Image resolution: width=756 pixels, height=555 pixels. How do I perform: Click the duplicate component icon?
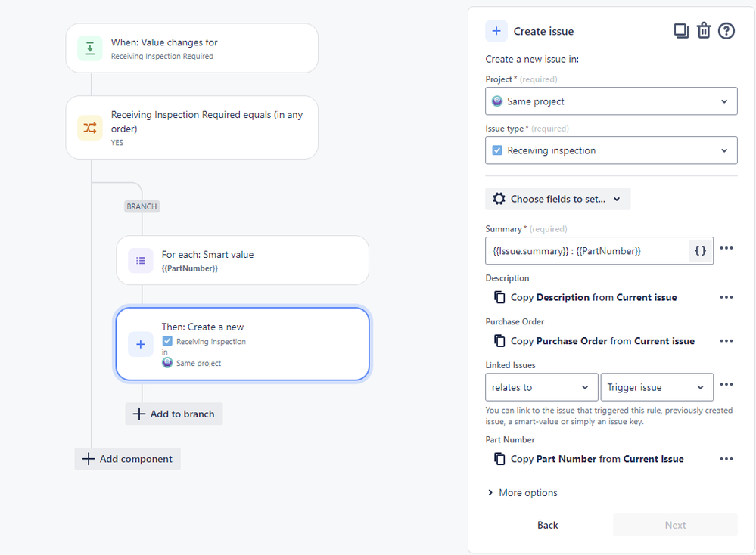coord(681,31)
